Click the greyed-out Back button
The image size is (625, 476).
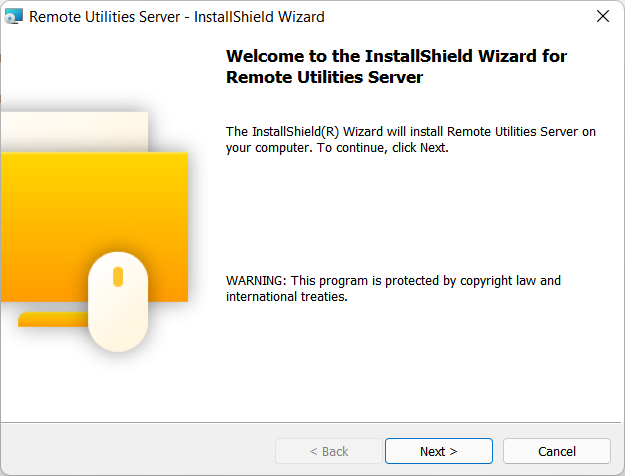coord(328,451)
